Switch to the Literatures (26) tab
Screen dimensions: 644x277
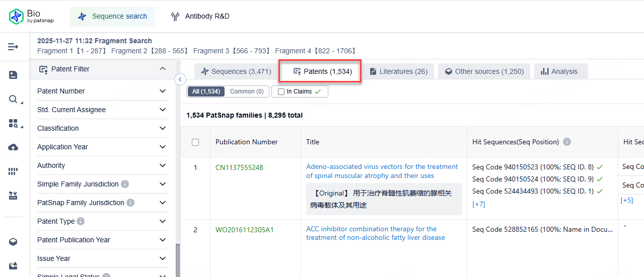coord(398,71)
